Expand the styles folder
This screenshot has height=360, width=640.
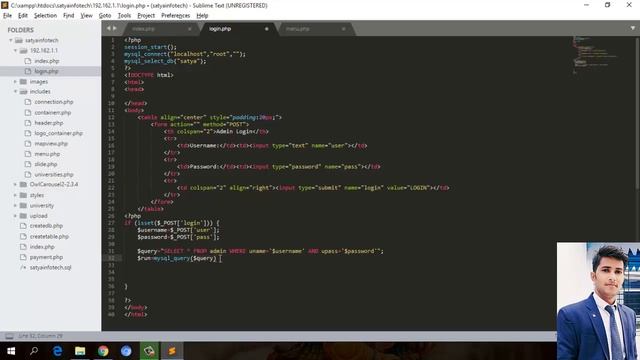click(x=16, y=195)
